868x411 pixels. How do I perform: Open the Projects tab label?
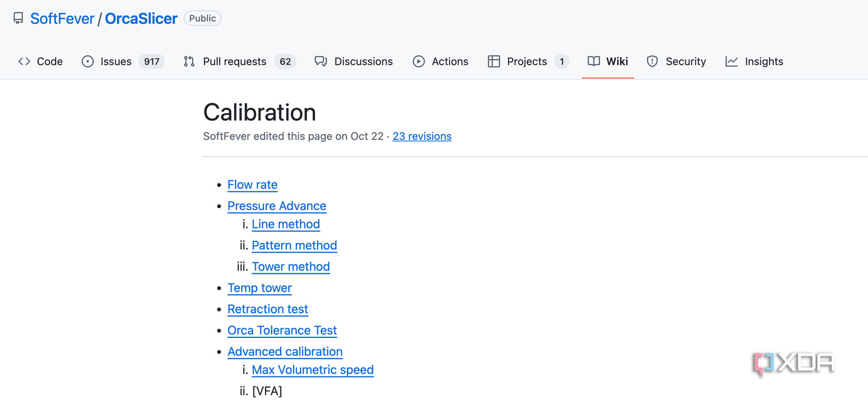coord(527,61)
